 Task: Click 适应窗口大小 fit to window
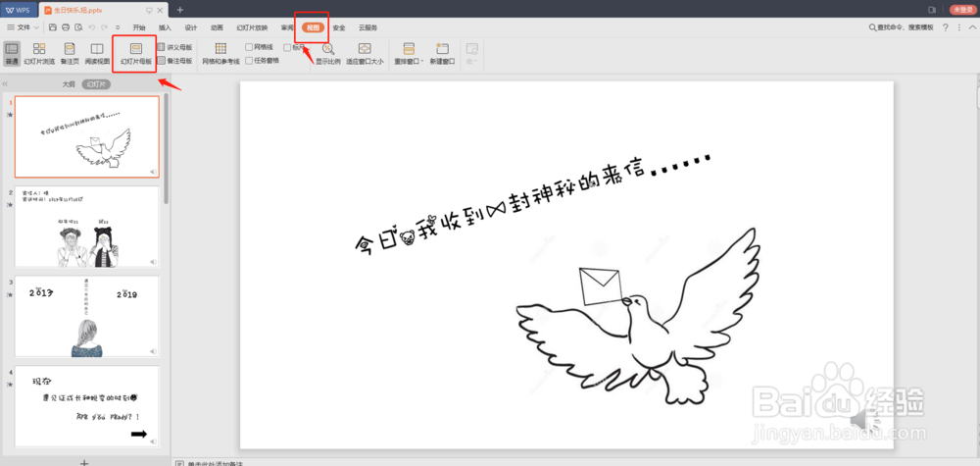point(365,54)
